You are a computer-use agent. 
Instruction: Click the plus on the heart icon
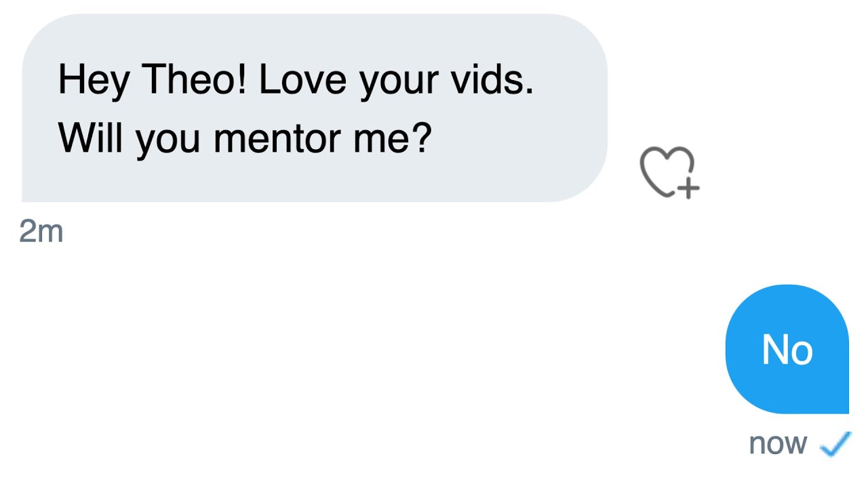(x=689, y=189)
